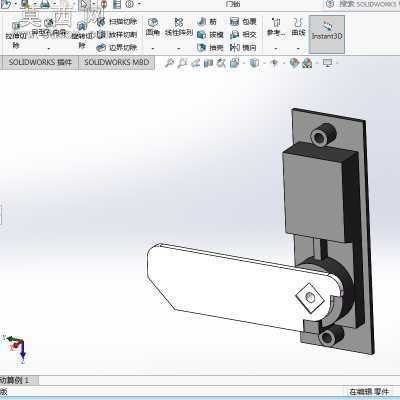Select the 镜向 mirror feature

point(243,47)
